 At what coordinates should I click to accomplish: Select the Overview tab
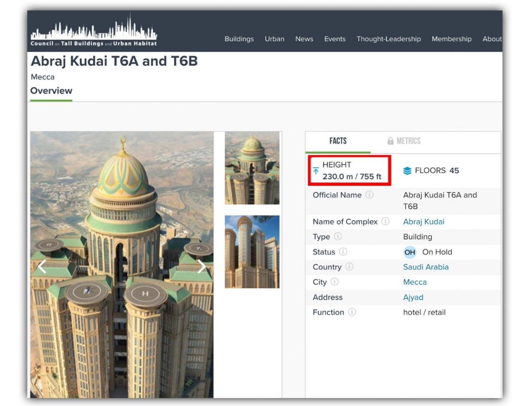[51, 91]
